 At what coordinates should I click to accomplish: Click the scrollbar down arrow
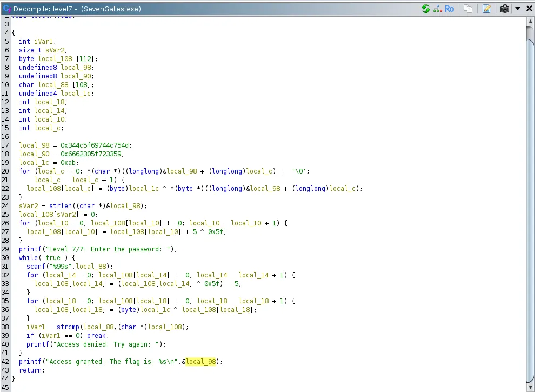(530, 387)
